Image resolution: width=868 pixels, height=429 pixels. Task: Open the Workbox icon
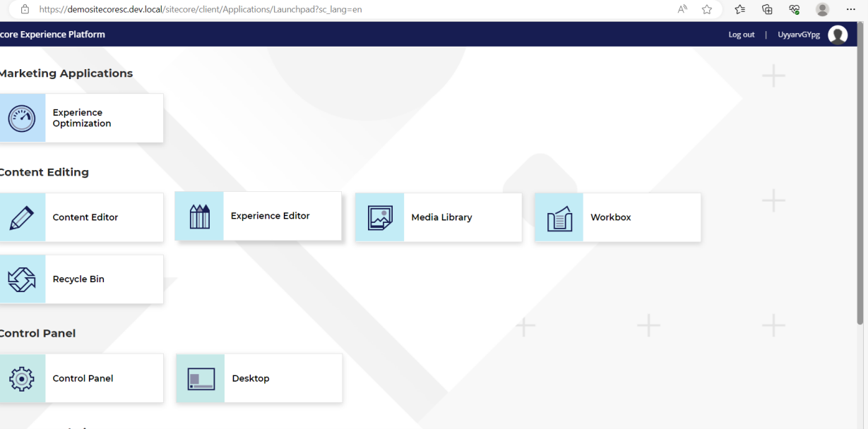tap(559, 217)
